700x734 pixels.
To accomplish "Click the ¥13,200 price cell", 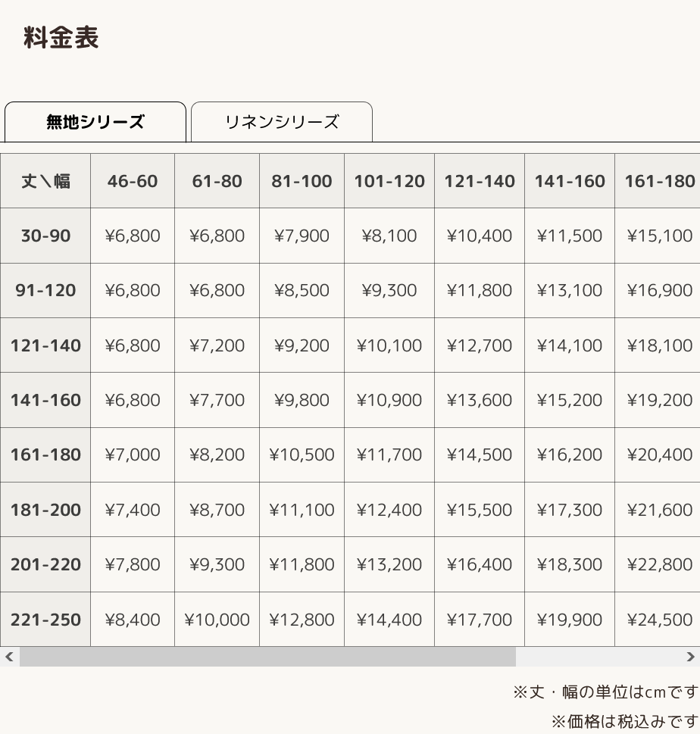I will [389, 564].
